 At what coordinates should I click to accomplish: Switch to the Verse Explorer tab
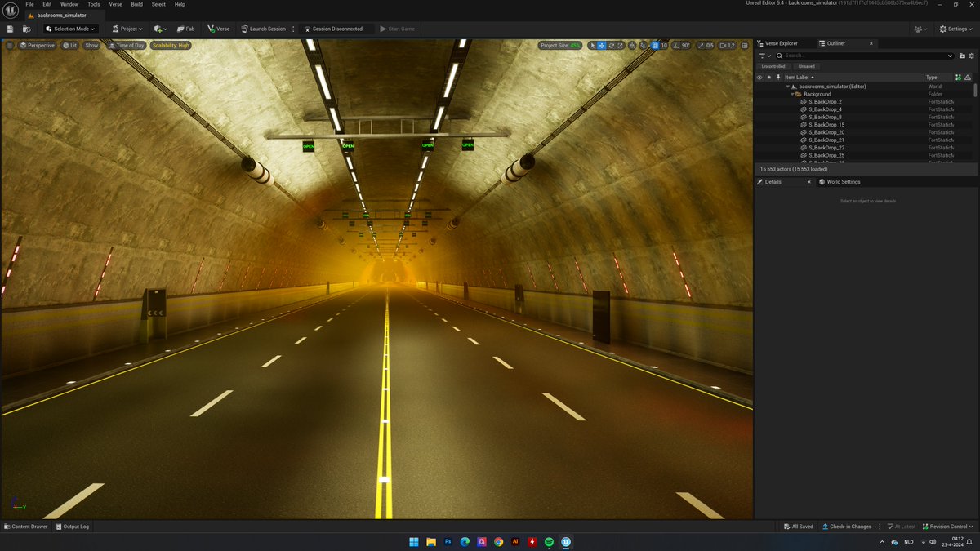pos(777,43)
